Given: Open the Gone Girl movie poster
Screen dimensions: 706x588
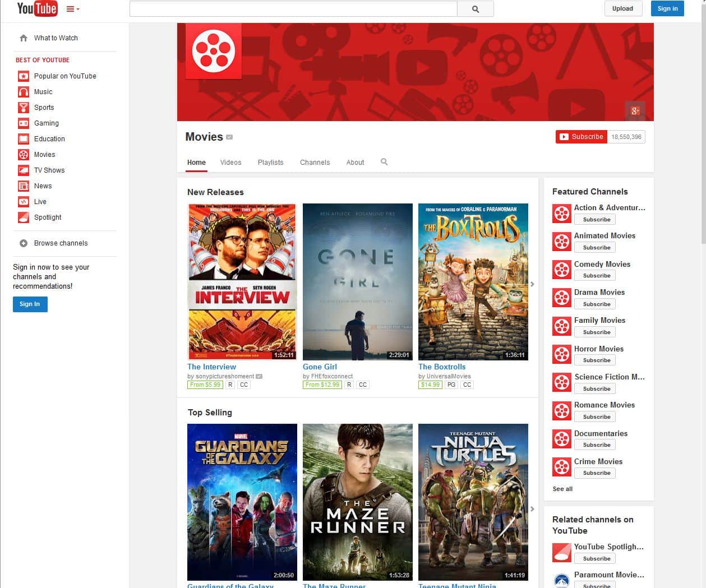Looking at the screenshot, I should pyautogui.click(x=358, y=281).
